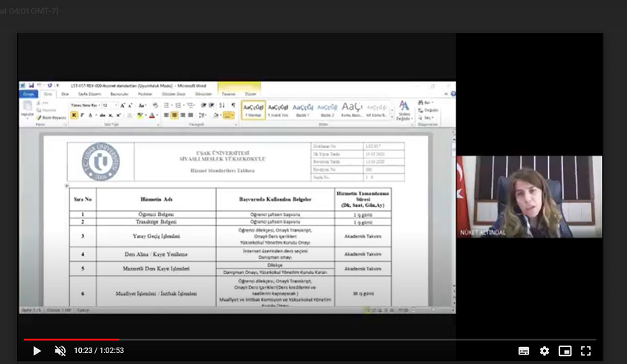The image size is (627, 364).
Task: Toggle Bold formatting in Word ribbon
Action: [x=74, y=115]
